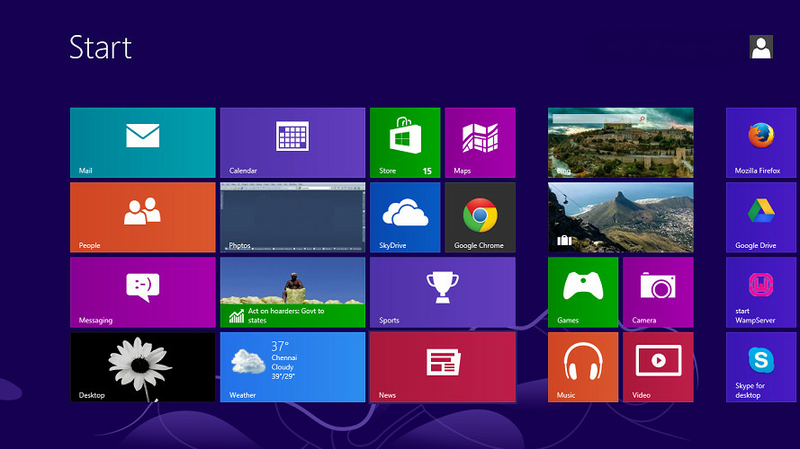
Task: Click the user account picture
Action: tap(761, 47)
